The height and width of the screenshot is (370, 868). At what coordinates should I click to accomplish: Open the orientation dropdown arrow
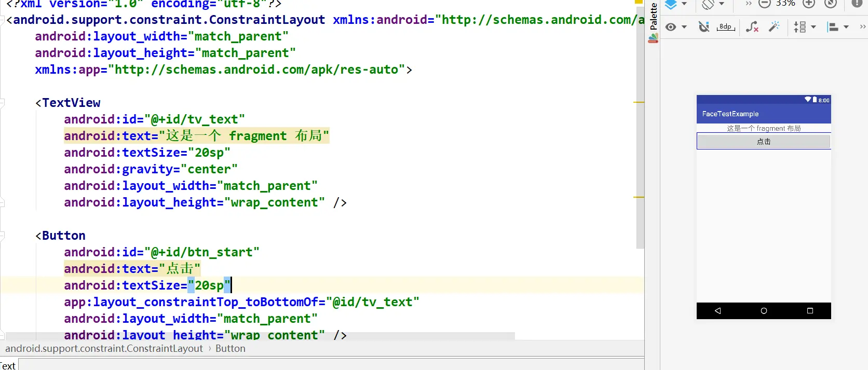click(x=722, y=4)
